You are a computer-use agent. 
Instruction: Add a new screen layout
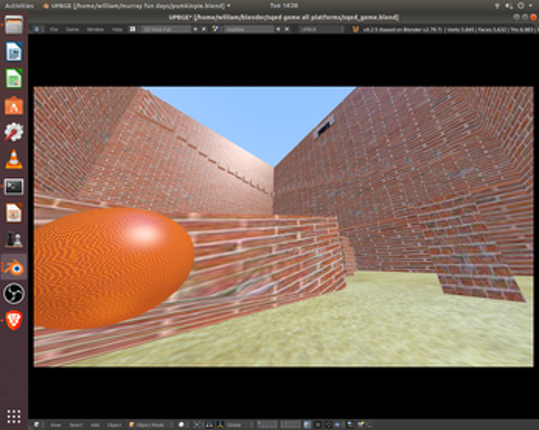(x=196, y=30)
